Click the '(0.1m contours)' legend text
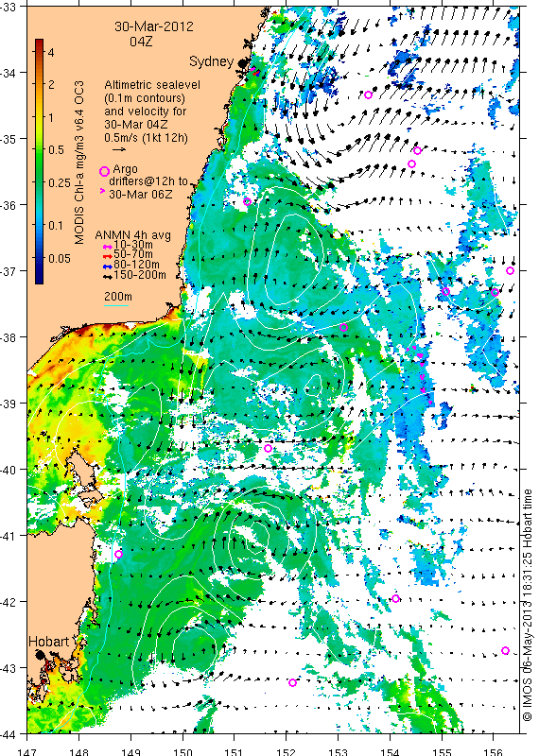 click(x=145, y=98)
